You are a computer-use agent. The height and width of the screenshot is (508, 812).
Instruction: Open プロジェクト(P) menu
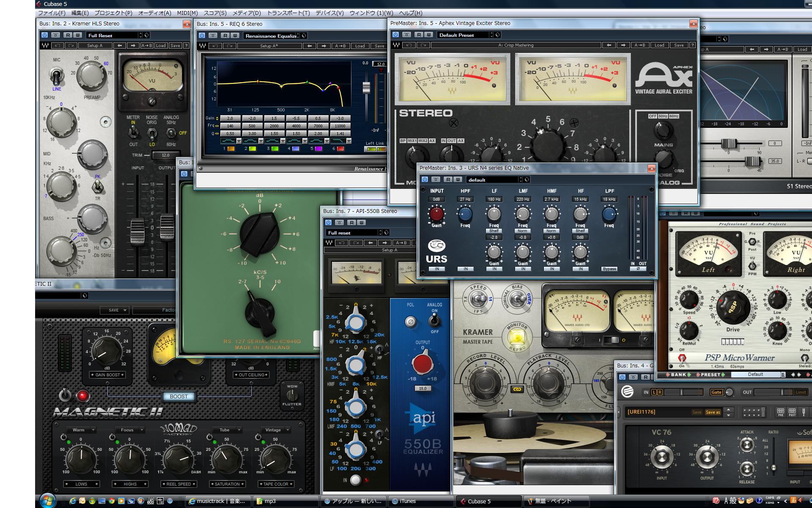pos(113,13)
